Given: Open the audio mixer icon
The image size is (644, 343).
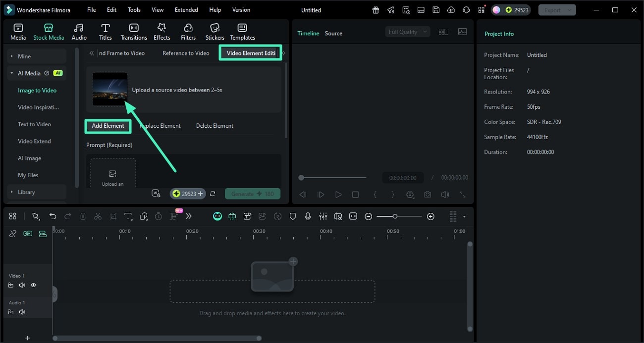Looking at the screenshot, I should (x=323, y=216).
